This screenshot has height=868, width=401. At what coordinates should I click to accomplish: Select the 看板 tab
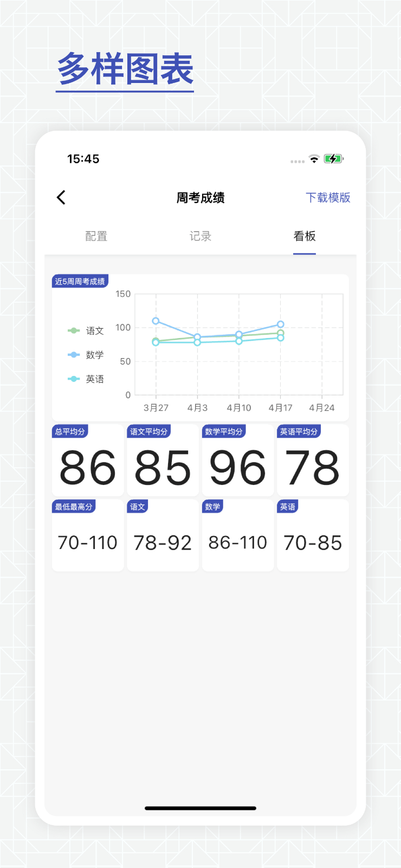click(x=305, y=236)
